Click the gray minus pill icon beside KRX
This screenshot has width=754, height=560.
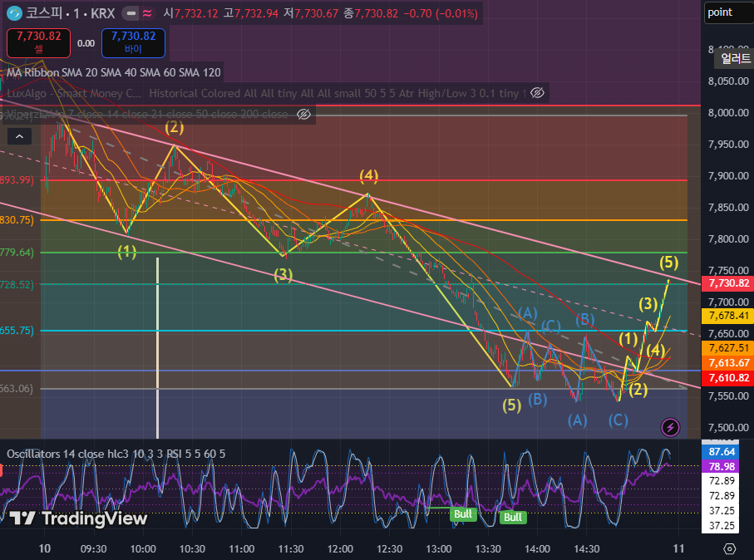(x=131, y=13)
